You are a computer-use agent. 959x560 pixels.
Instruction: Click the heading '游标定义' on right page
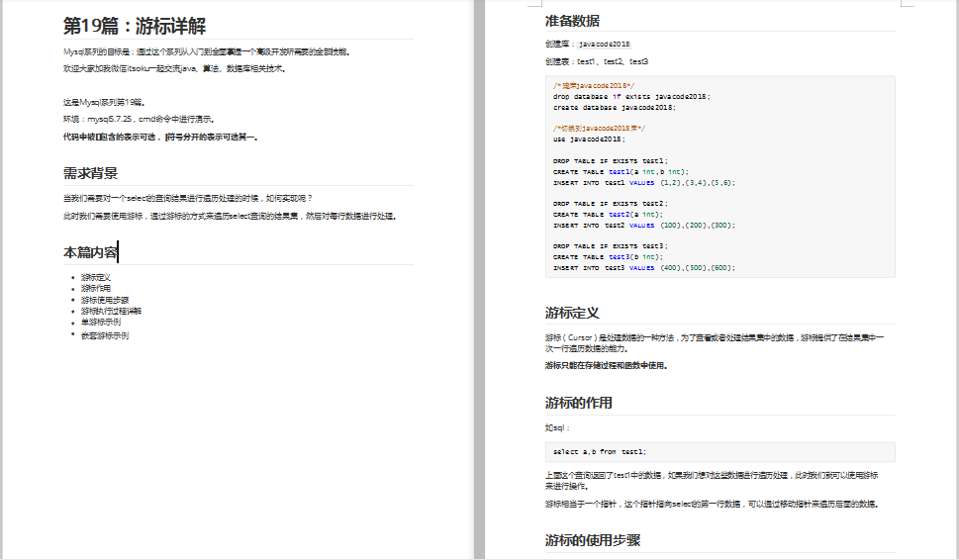(572, 313)
